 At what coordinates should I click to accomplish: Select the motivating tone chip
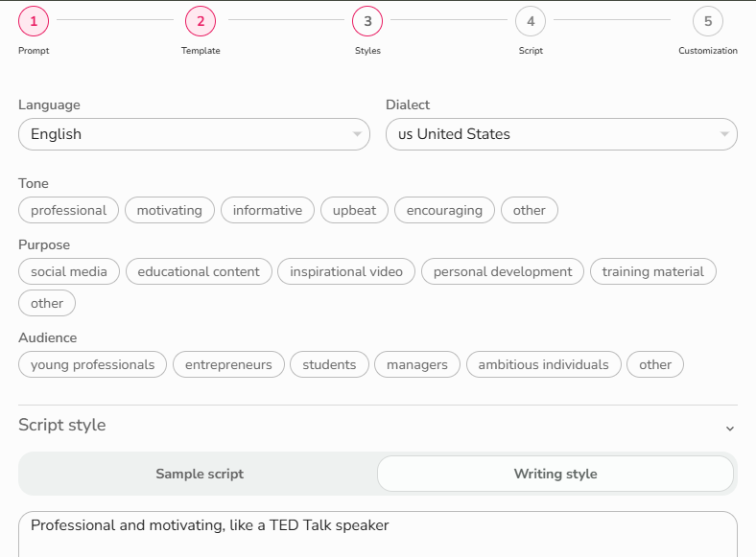pyautogui.click(x=170, y=210)
